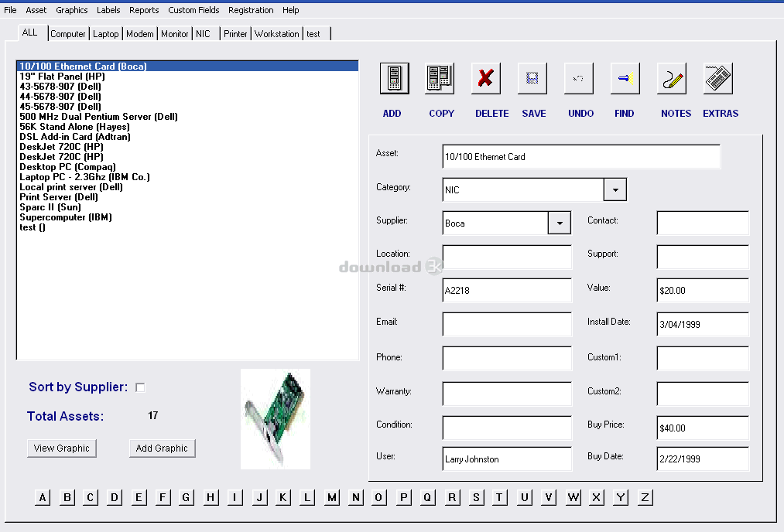Click the View Graphic button

(61, 448)
